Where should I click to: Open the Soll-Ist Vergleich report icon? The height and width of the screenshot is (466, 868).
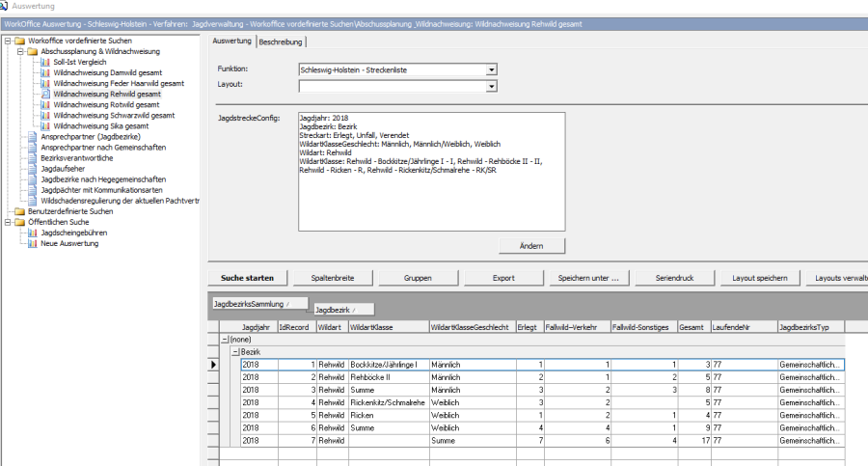45,62
